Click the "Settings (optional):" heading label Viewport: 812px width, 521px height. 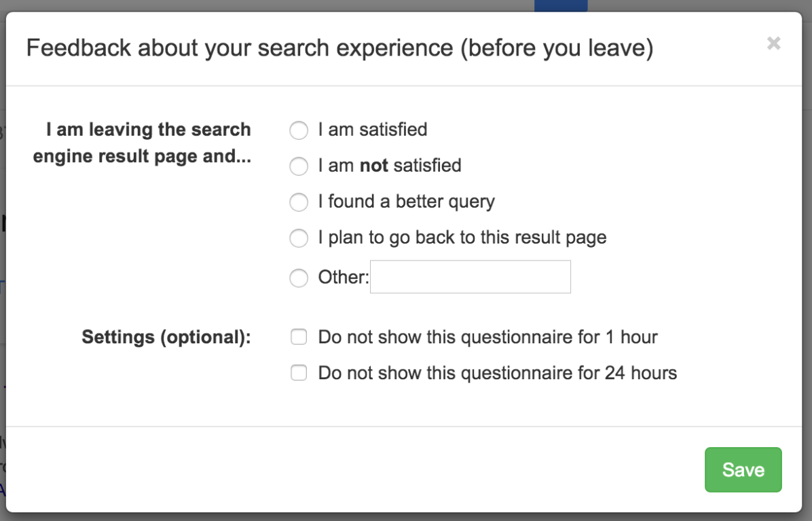coord(166,337)
